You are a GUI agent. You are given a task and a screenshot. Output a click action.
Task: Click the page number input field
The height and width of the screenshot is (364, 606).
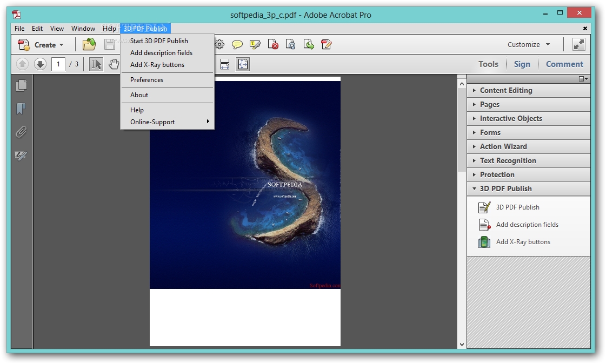[x=58, y=64]
